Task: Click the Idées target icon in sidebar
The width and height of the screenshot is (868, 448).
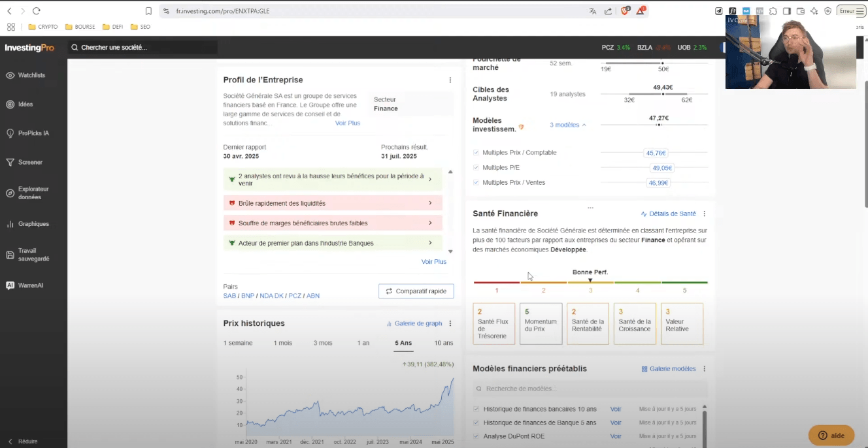Action: [10, 104]
